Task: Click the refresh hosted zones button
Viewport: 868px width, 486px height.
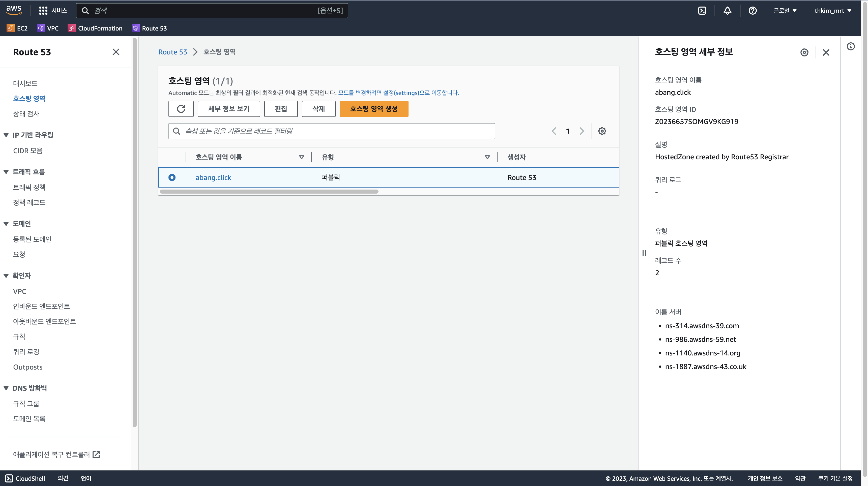Action: point(181,109)
